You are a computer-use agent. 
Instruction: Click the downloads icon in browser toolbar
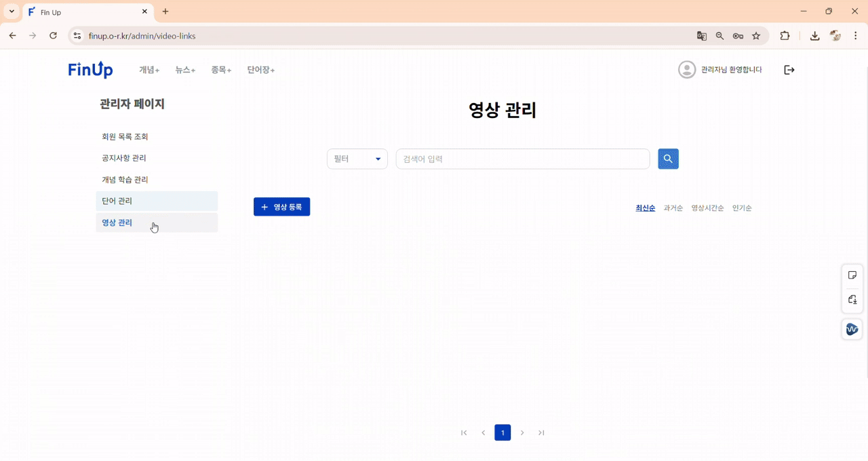tap(814, 36)
